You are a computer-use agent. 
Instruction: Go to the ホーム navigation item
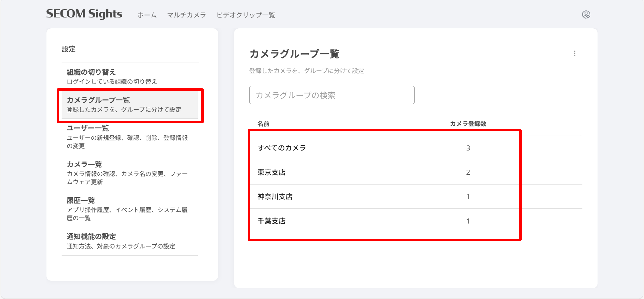[147, 15]
